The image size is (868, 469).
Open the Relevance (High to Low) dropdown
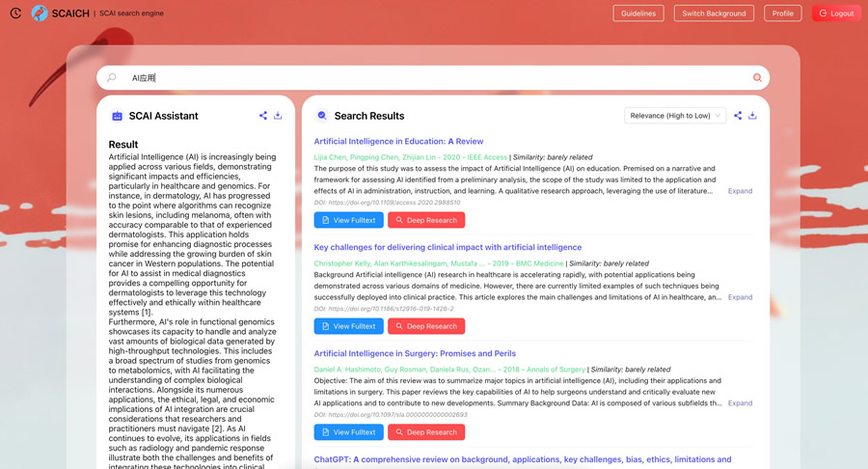click(675, 116)
